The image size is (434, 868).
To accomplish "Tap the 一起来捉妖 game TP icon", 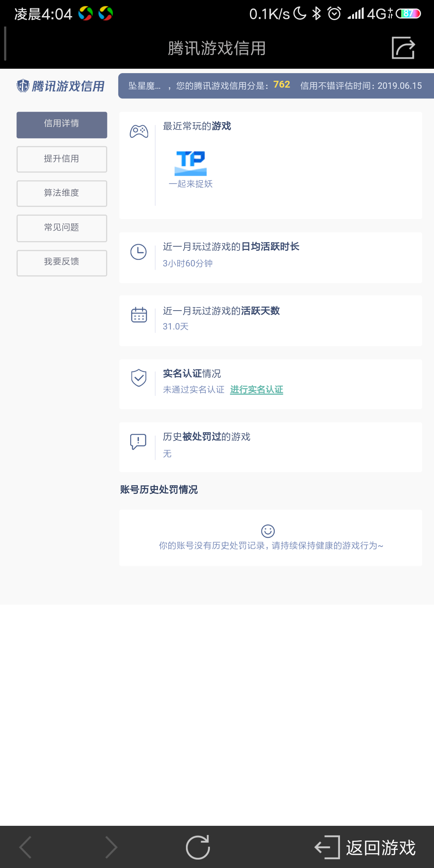I will click(190, 163).
